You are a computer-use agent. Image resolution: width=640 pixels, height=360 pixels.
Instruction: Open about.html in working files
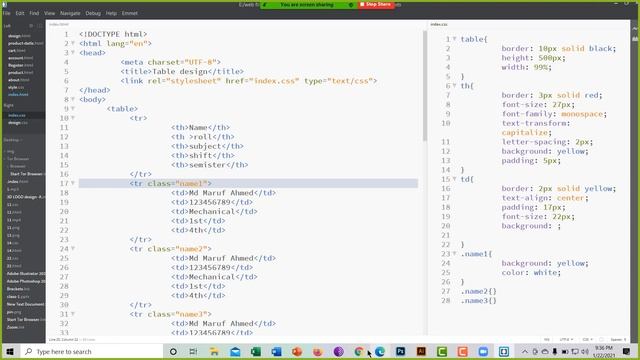pos(18,80)
